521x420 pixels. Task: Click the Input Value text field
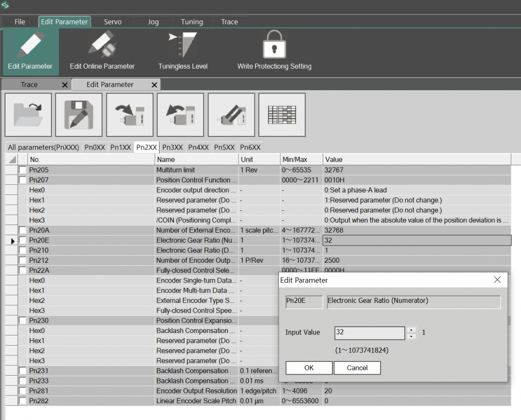point(369,333)
